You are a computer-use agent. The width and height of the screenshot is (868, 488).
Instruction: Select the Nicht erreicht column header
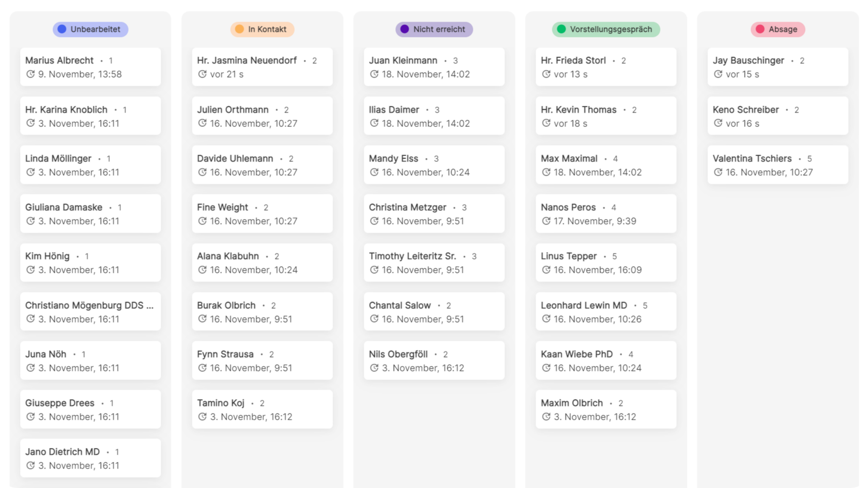[434, 29]
